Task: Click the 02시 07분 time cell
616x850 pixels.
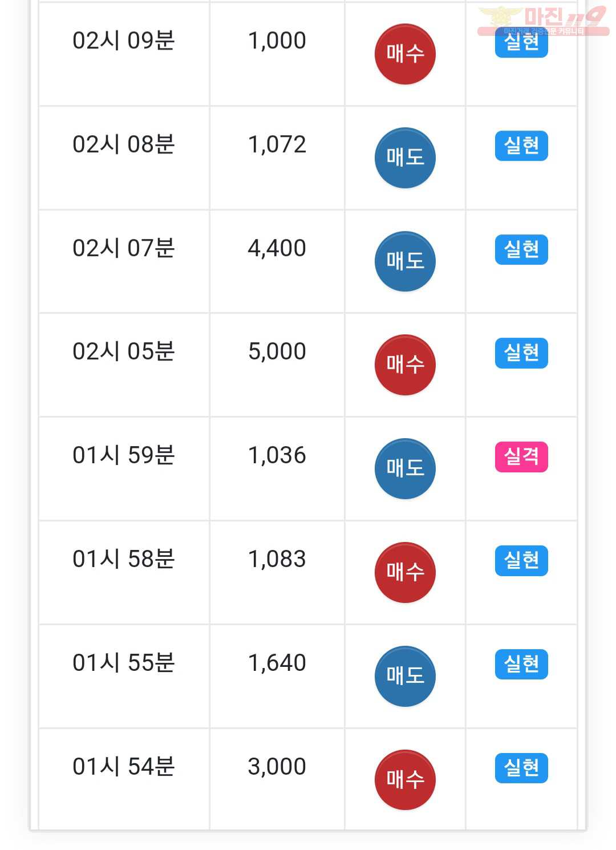Action: (124, 249)
